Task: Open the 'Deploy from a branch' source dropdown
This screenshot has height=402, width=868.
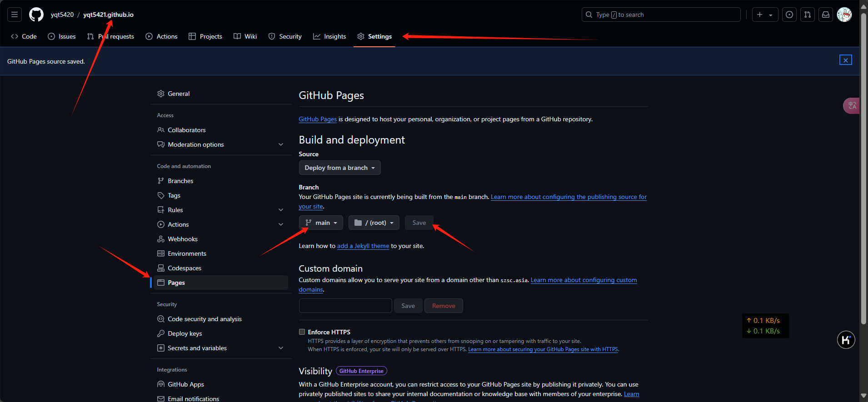Action: click(x=339, y=168)
